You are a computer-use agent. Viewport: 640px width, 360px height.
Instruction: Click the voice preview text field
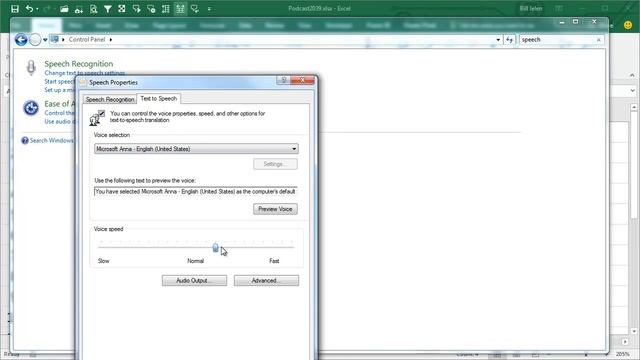click(x=196, y=191)
